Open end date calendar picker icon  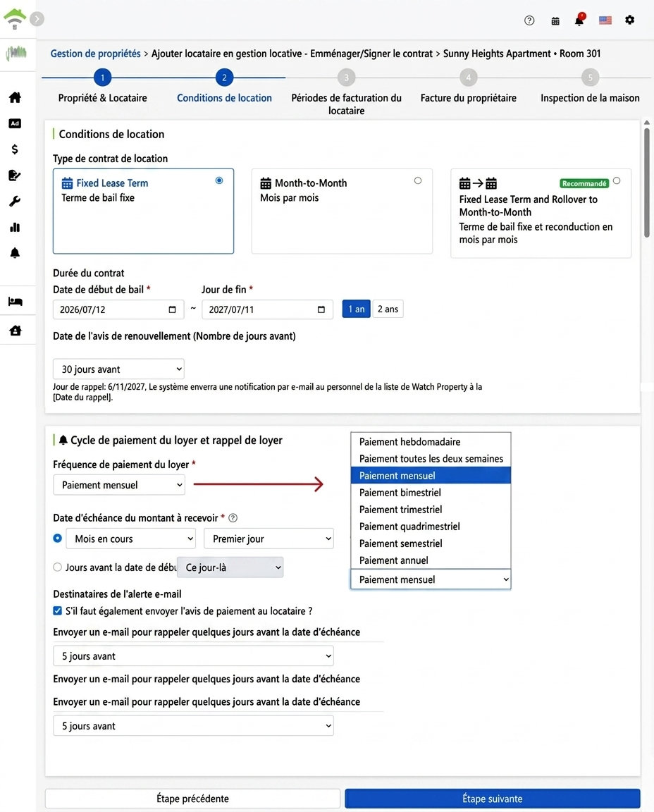[321, 309]
